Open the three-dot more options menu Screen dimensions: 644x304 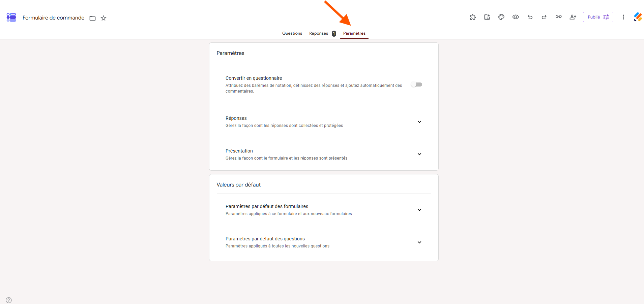(623, 17)
